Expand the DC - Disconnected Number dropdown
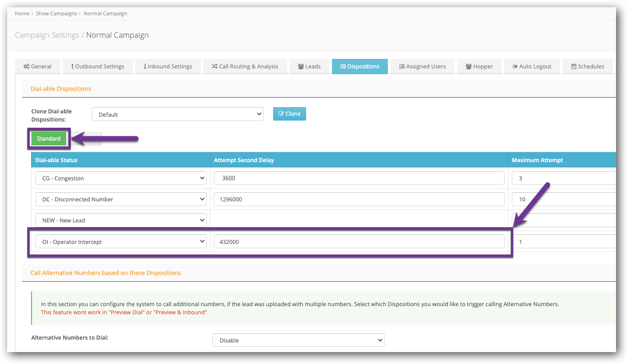Screen dimensions: 628x364 [x=121, y=199]
